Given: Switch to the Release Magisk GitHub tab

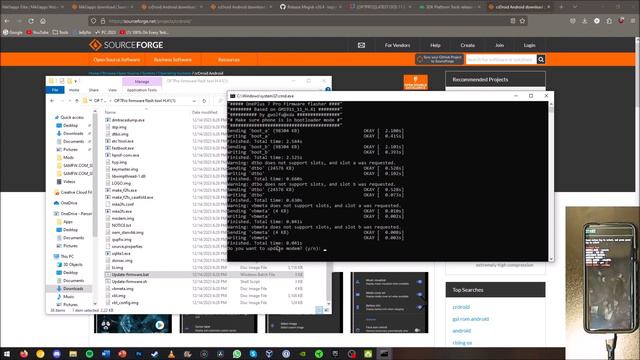Looking at the screenshot, I should 310,7.
